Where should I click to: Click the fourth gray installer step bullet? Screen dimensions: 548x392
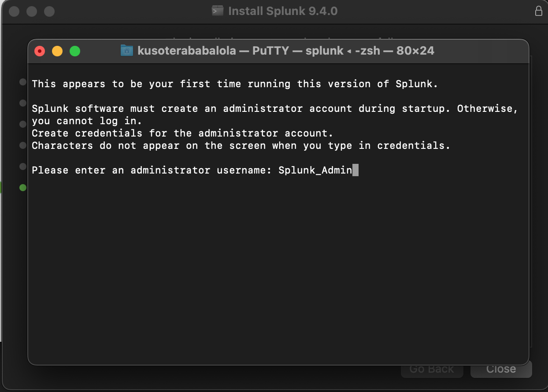click(23, 145)
